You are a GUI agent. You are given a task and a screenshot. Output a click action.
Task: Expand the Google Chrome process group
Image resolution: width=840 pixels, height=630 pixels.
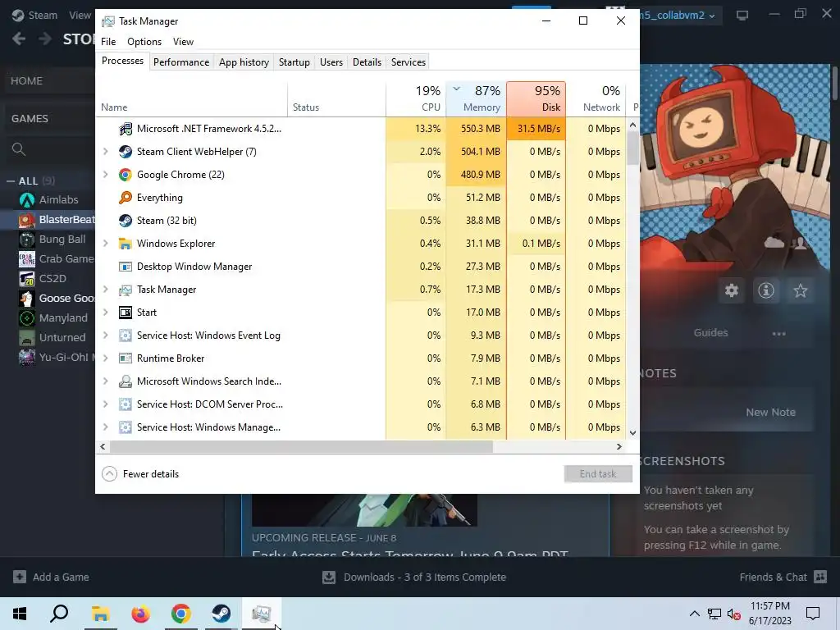(106, 175)
